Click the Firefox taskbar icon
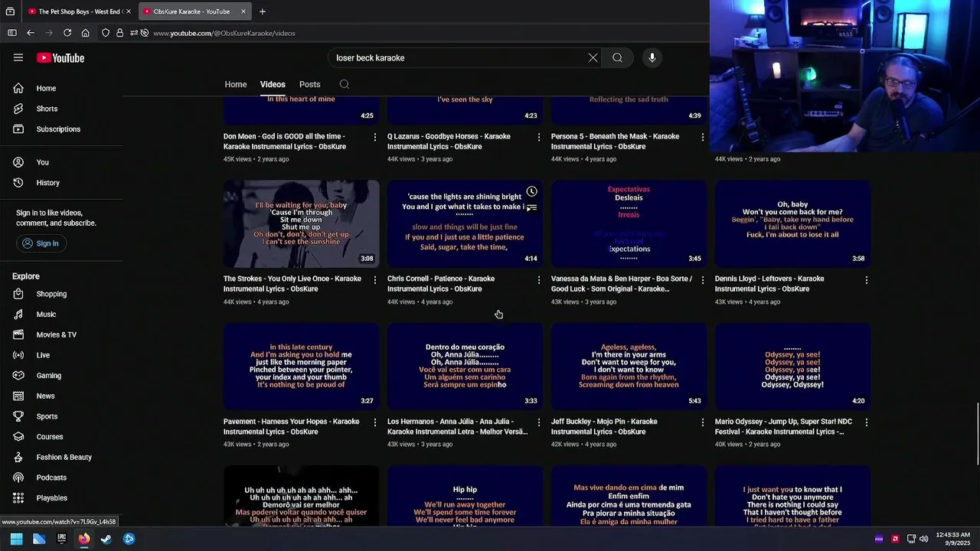The image size is (980, 551). click(83, 539)
